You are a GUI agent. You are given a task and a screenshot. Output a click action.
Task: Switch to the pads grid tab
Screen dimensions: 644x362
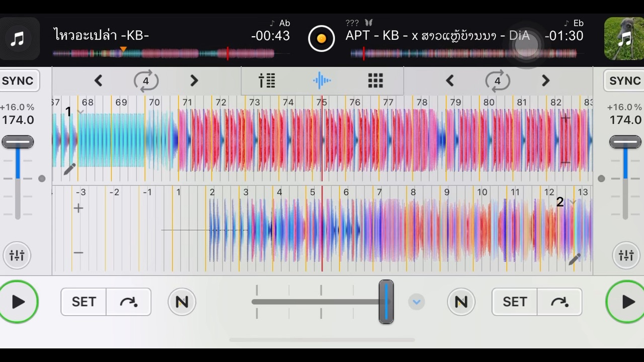tap(375, 80)
